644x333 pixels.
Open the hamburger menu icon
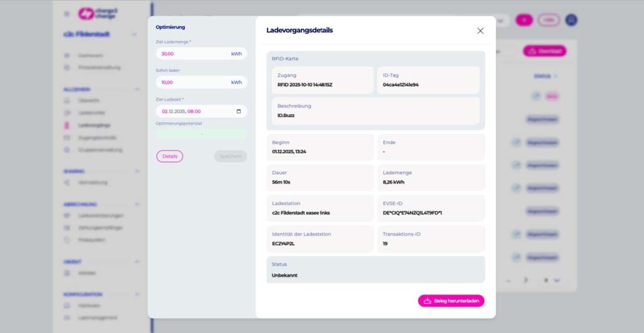pyautogui.click(x=67, y=14)
